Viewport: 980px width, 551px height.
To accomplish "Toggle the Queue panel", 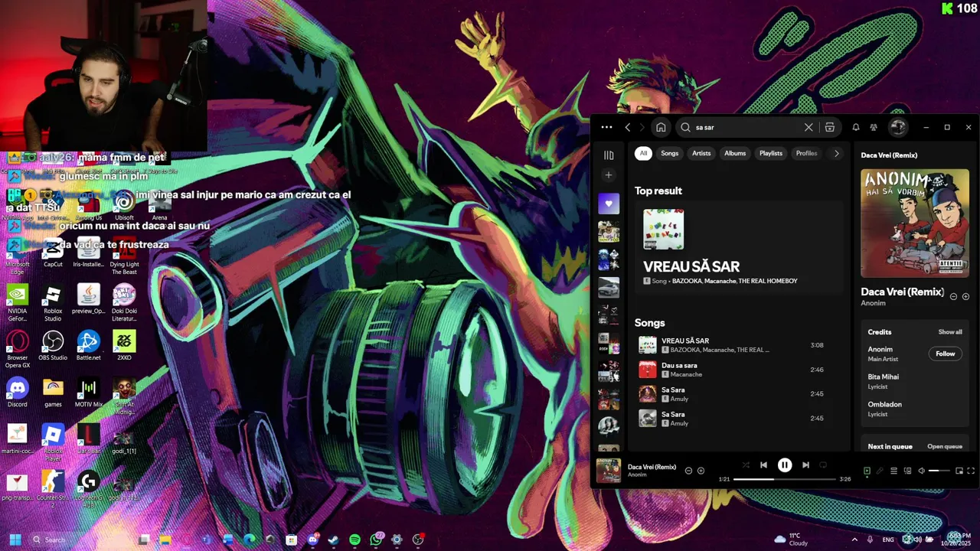I will pyautogui.click(x=893, y=471).
